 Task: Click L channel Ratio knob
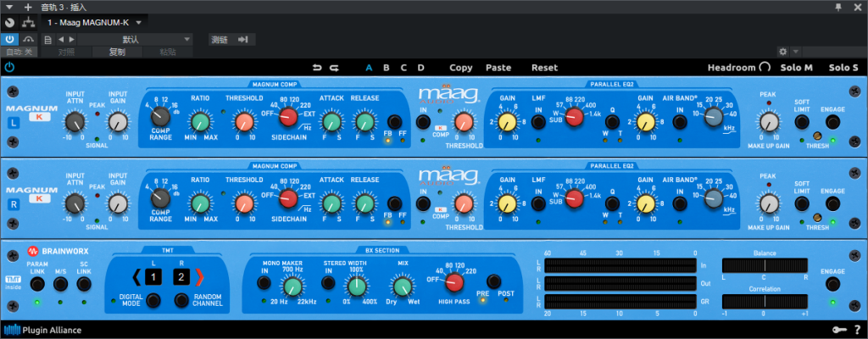point(200,122)
